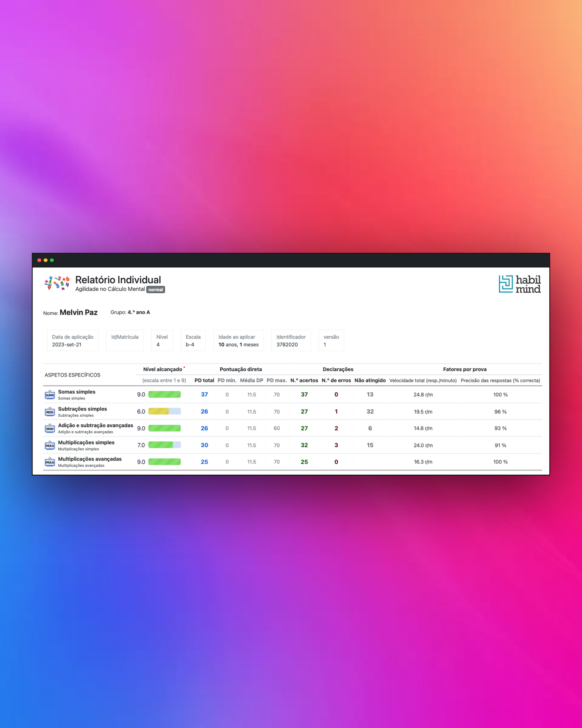Screen dimensions: 582x728
Task: Click the Data de aplicação info box
Action: (72, 340)
